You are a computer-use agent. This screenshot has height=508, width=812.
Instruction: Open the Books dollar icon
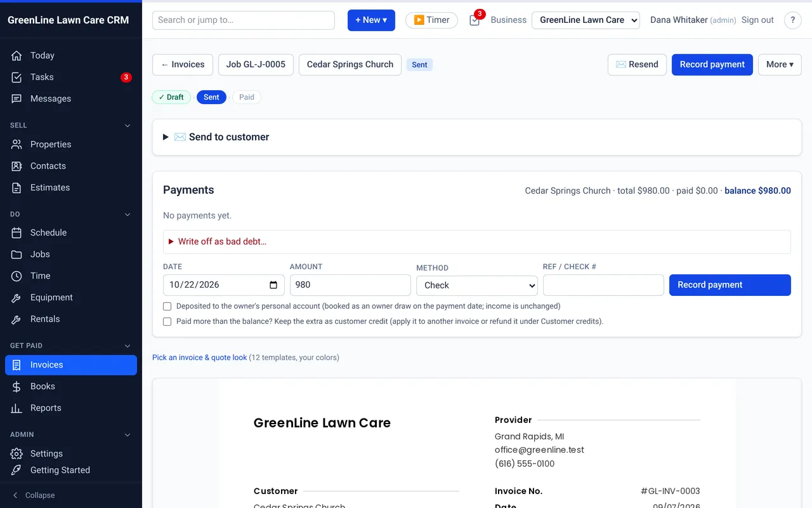17,387
